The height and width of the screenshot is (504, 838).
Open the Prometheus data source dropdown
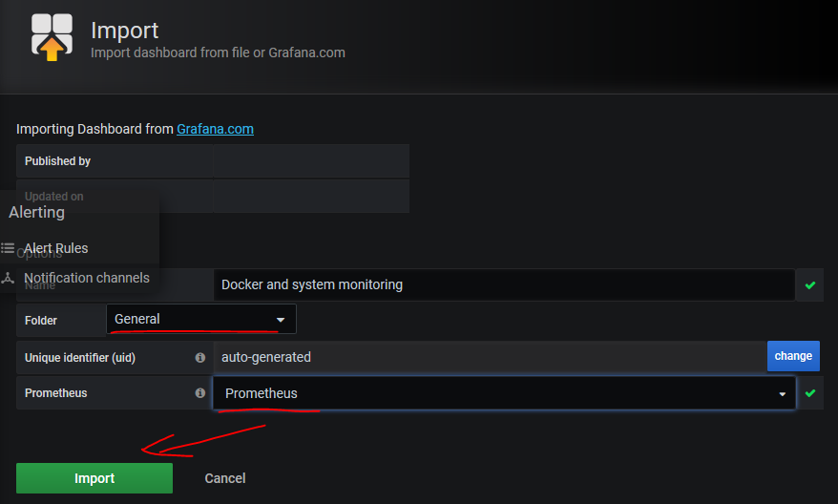point(505,393)
